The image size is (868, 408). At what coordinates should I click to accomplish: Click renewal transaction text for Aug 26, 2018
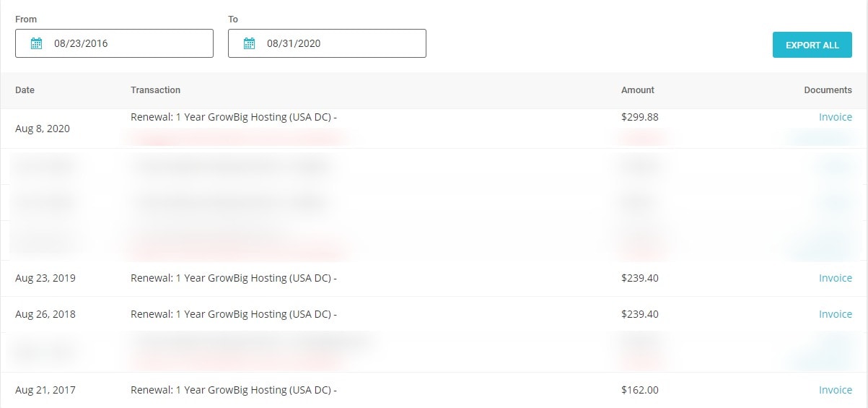click(x=234, y=314)
